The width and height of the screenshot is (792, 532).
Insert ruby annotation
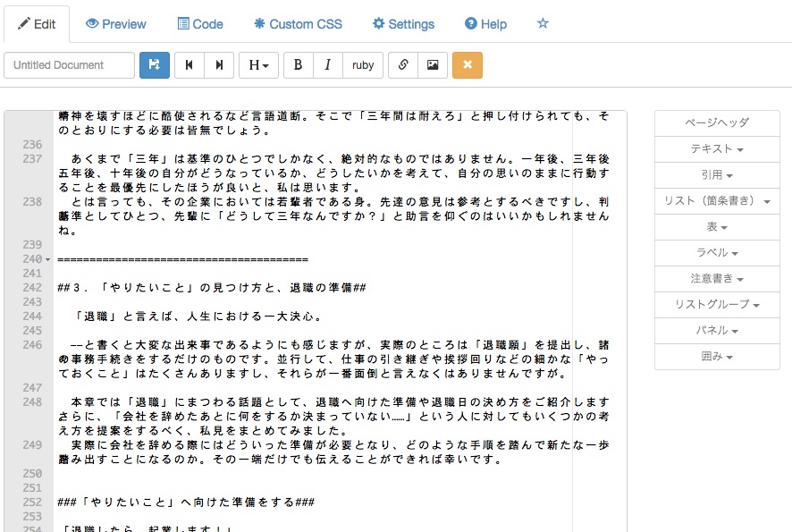click(x=363, y=65)
